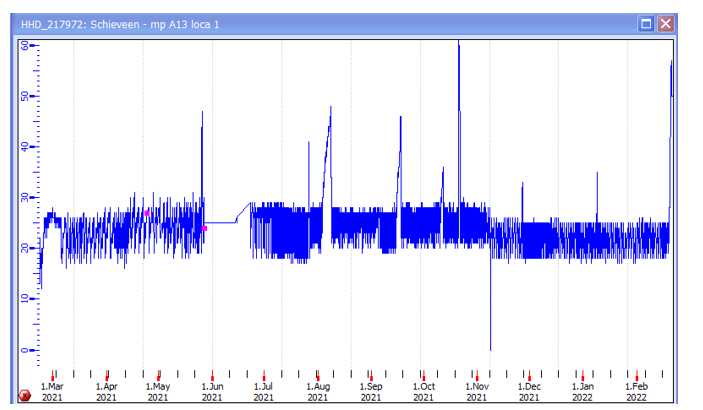
Task: Click the 1.Mar 2021 red date marker
Action: (53, 376)
